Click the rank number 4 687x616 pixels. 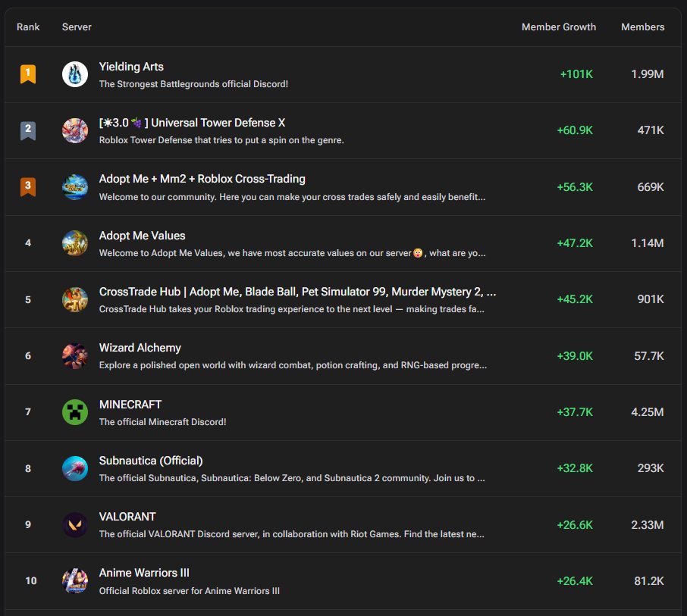28,243
